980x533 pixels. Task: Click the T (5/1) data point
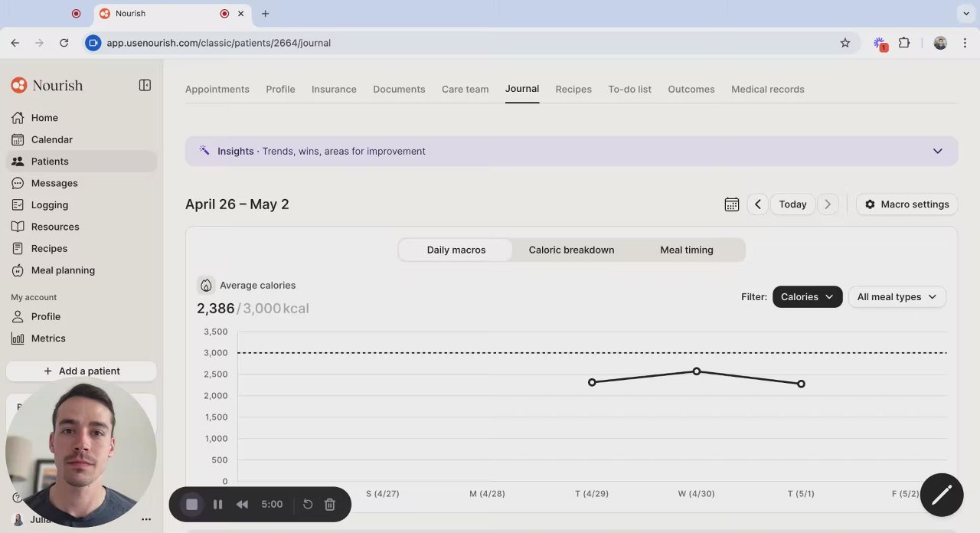[x=801, y=384]
